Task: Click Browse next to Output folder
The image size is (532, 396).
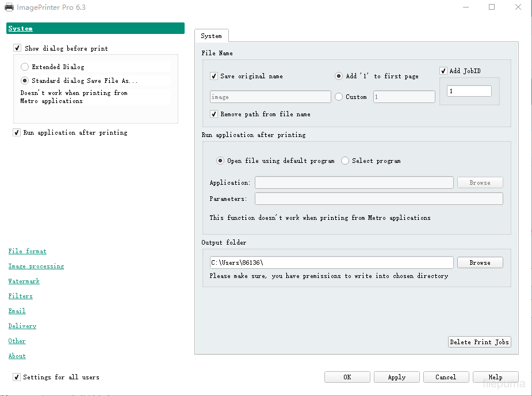Action: click(480, 262)
